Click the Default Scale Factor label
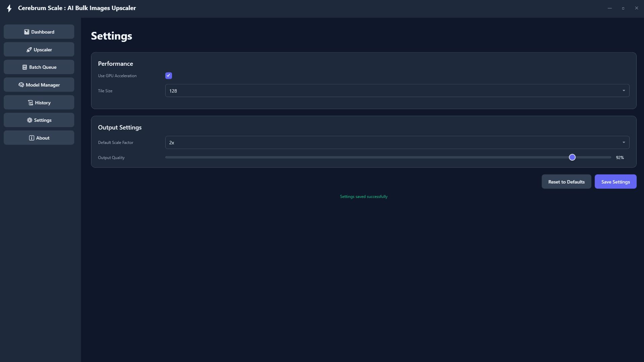The width and height of the screenshot is (644, 362). [x=116, y=143]
